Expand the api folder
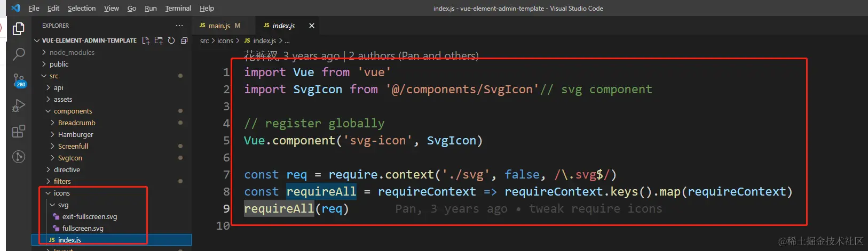This screenshot has width=868, height=251. pos(58,87)
